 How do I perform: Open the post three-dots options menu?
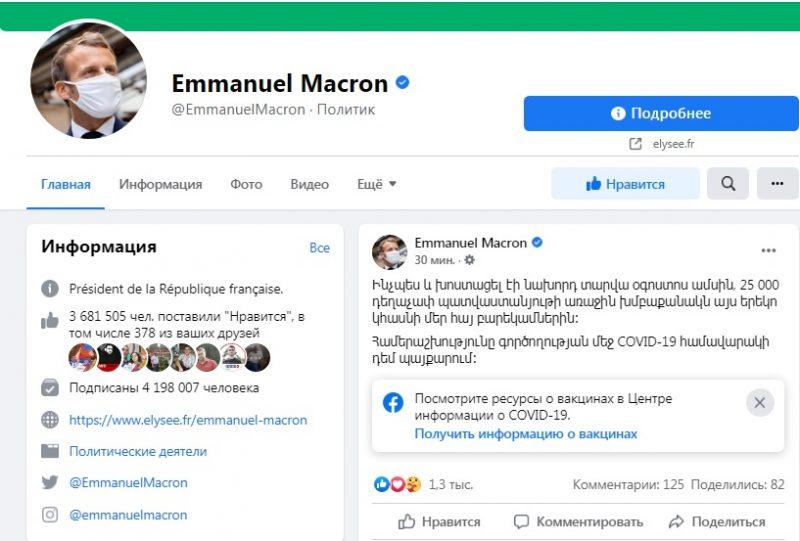768,251
